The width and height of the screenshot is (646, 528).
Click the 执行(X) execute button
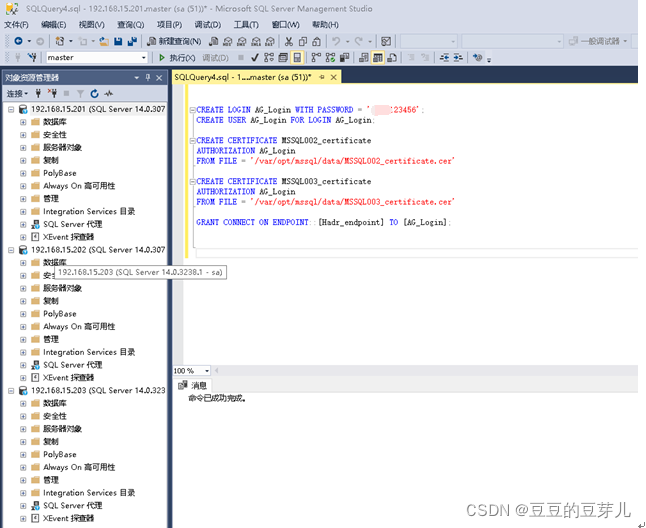click(177, 58)
